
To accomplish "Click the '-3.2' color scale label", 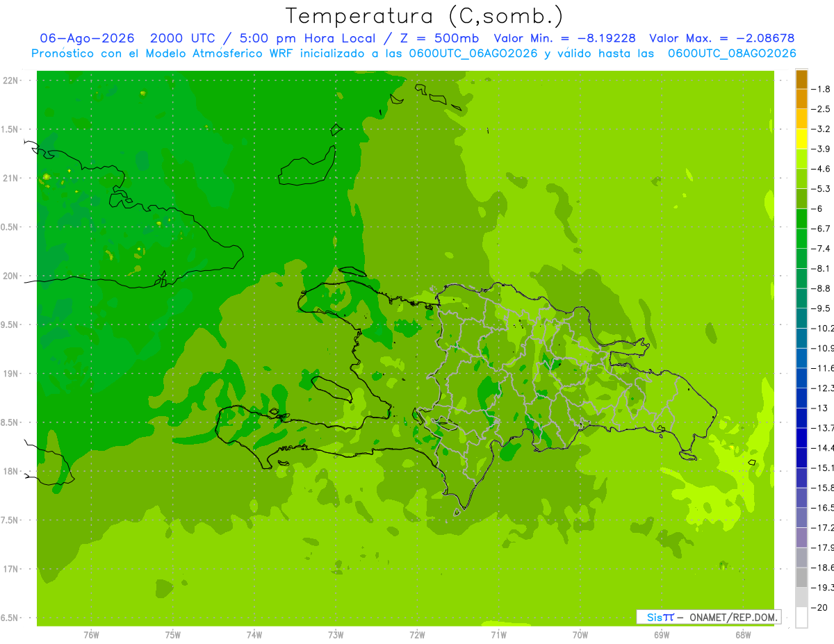I will 821,129.
